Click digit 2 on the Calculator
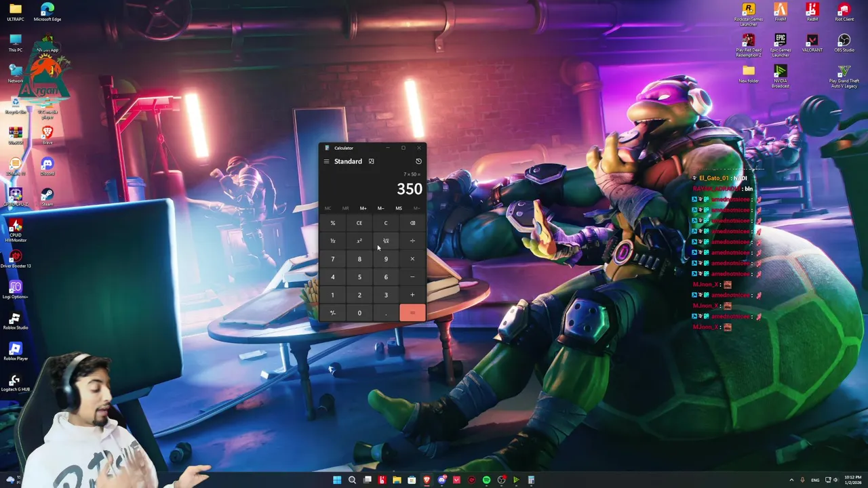This screenshot has height=488, width=868. coord(359,295)
